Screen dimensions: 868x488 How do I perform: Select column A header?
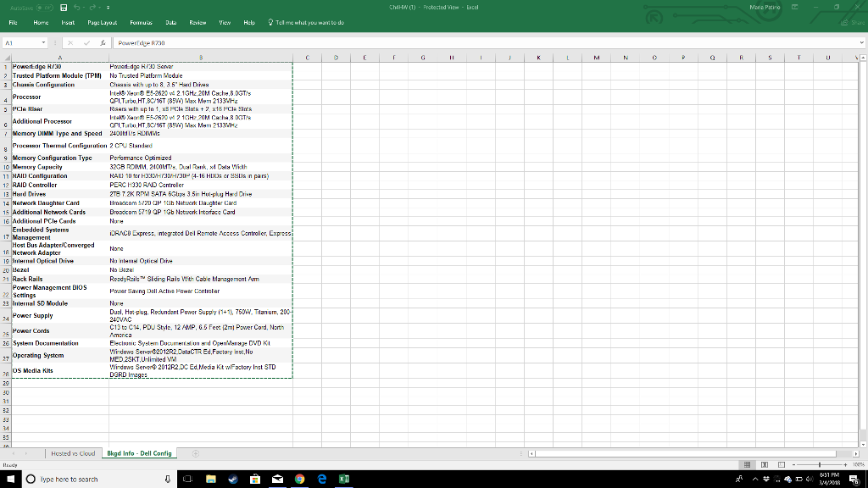click(x=60, y=58)
